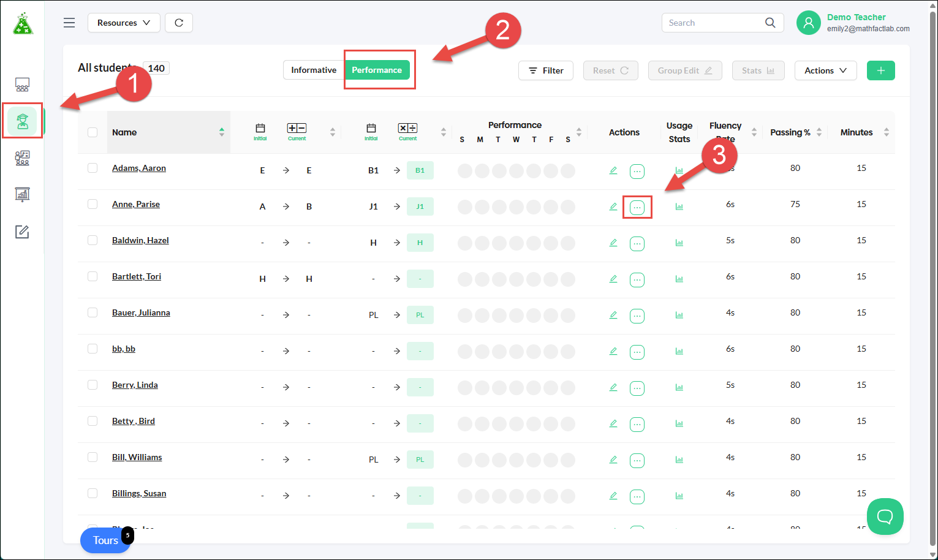Click Bauer, Julianna current level PL badge
This screenshot has height=560, width=938.
(420, 315)
